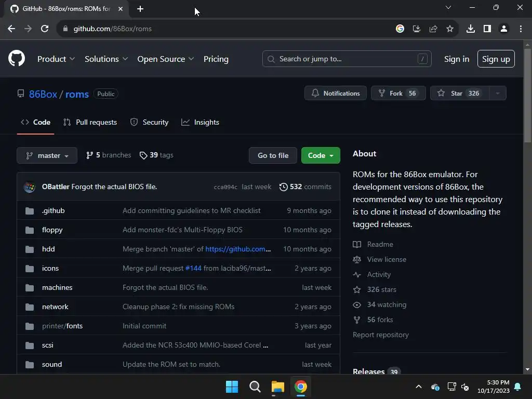Click the Google icon in the address bar

pyautogui.click(x=400, y=29)
